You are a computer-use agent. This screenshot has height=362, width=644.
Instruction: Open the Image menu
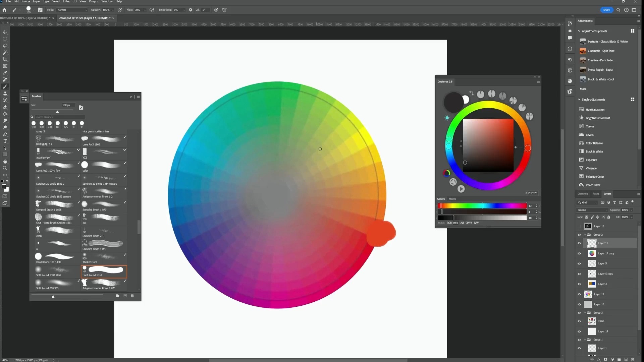(x=26, y=2)
